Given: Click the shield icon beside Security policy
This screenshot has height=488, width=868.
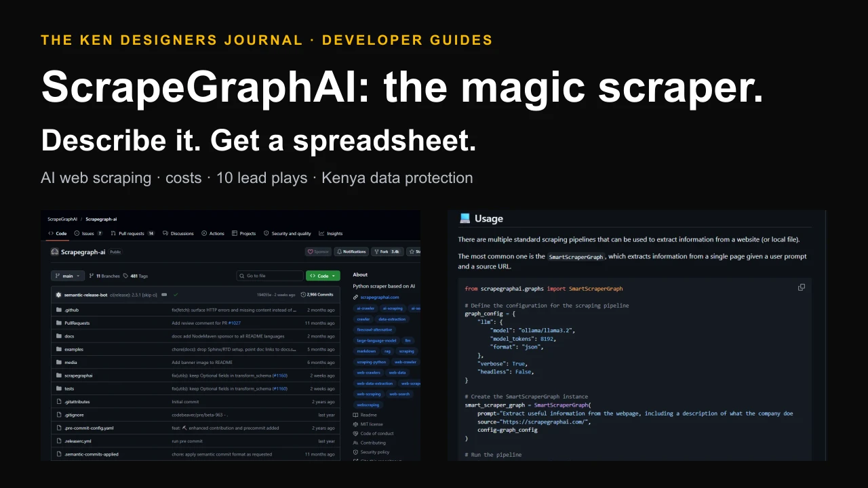Looking at the screenshot, I should 355,452.
